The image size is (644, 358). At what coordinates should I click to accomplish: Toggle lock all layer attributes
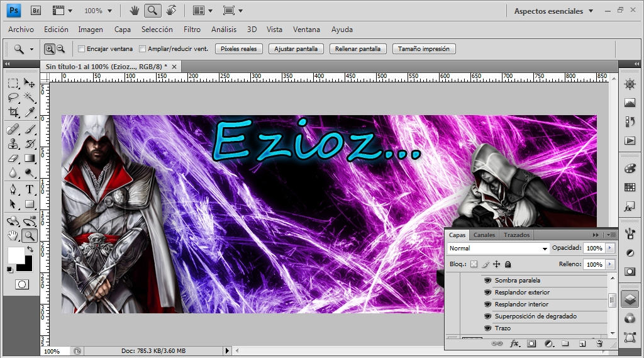tap(508, 264)
